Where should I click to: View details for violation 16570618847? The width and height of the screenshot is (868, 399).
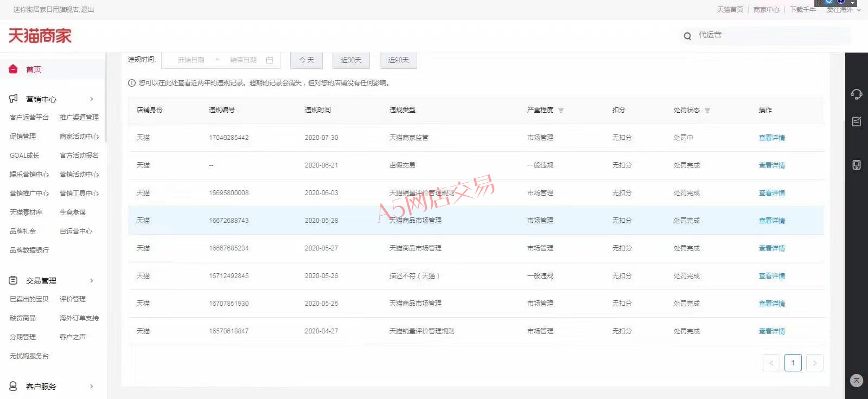tap(771, 331)
